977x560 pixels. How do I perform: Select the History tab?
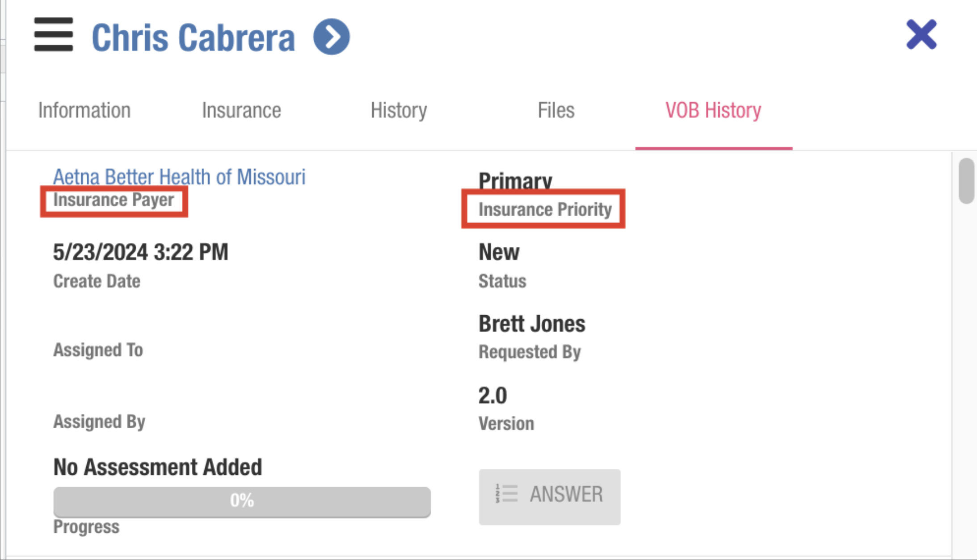tap(399, 110)
